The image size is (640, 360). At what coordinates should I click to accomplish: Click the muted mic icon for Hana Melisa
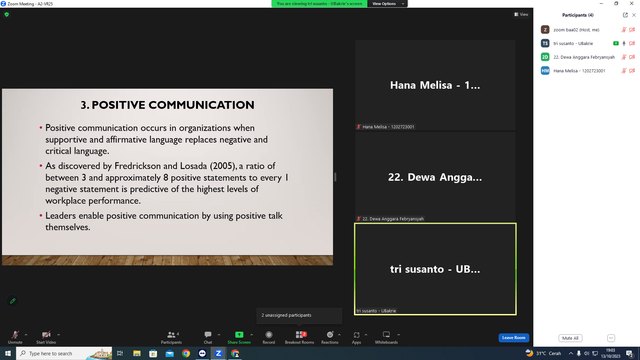click(624, 71)
